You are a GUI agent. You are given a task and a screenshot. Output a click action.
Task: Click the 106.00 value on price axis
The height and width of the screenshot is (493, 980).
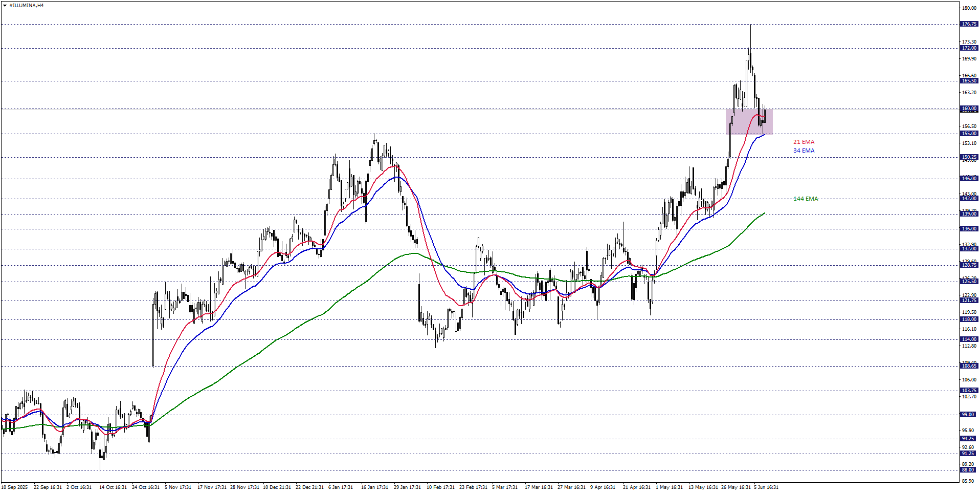coord(969,380)
